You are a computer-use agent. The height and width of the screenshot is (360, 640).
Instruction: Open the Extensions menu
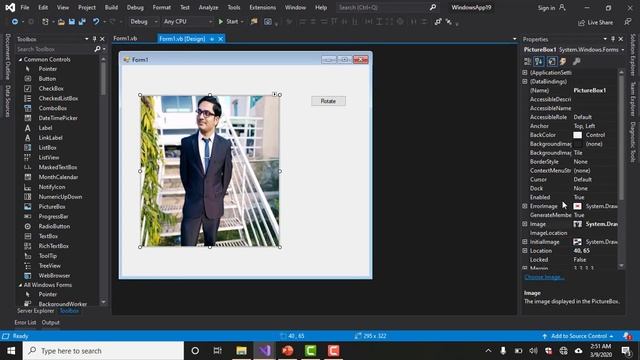click(x=262, y=7)
